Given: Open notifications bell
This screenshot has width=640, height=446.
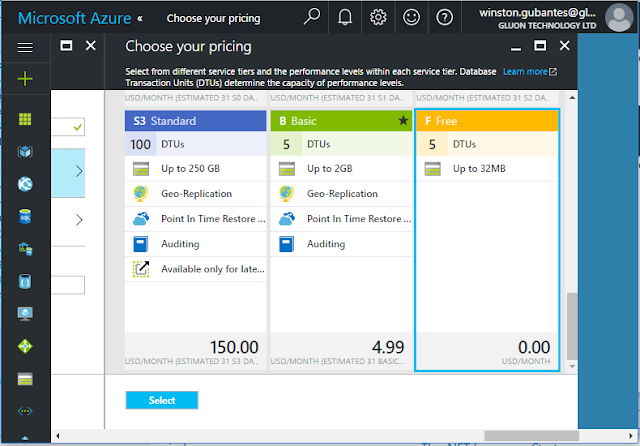Looking at the screenshot, I should [345, 17].
